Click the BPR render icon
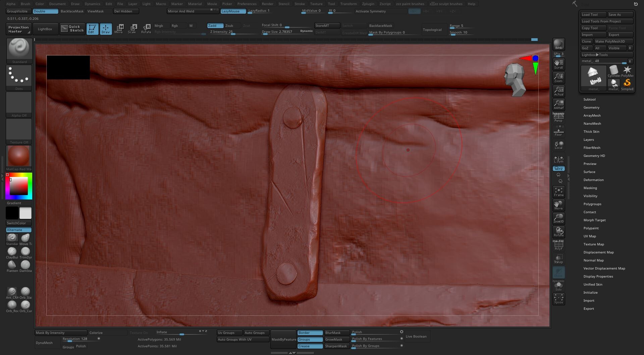 (558, 44)
